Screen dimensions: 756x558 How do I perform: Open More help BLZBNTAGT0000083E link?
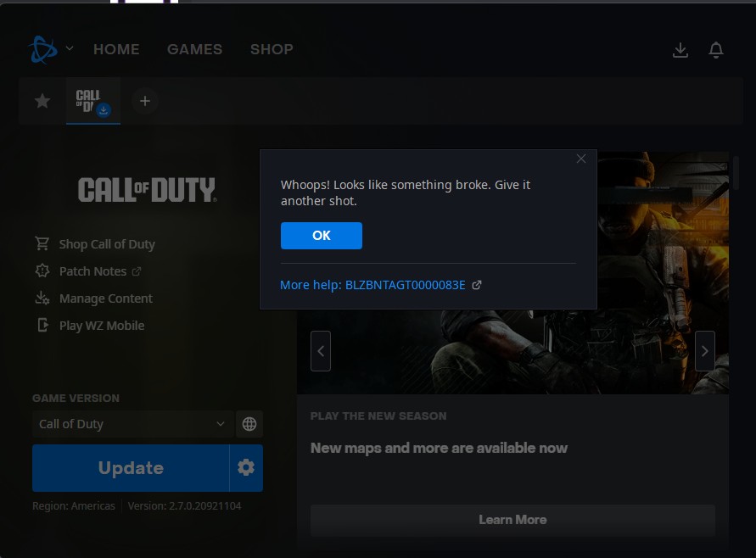[372, 285]
